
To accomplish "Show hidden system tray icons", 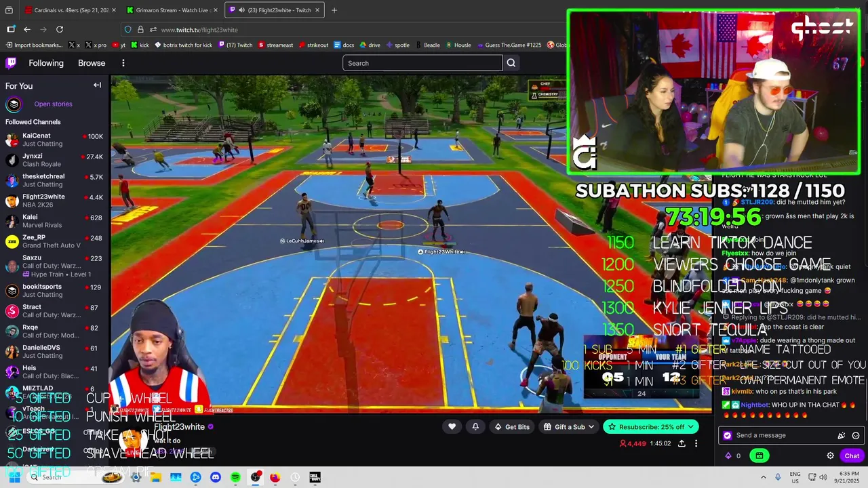I will [763, 477].
